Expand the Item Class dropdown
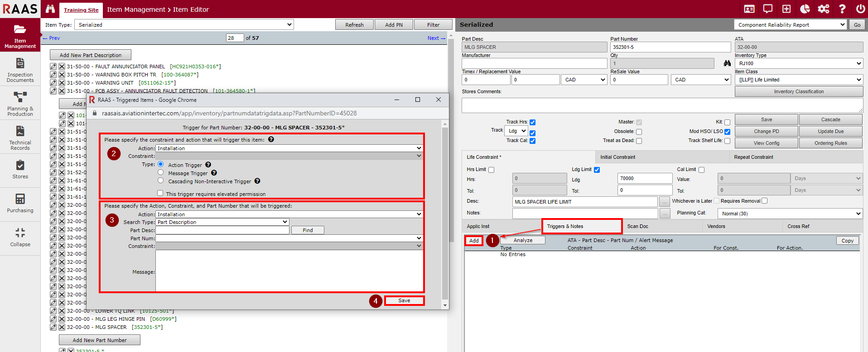The width and height of the screenshot is (868, 352). point(798,80)
